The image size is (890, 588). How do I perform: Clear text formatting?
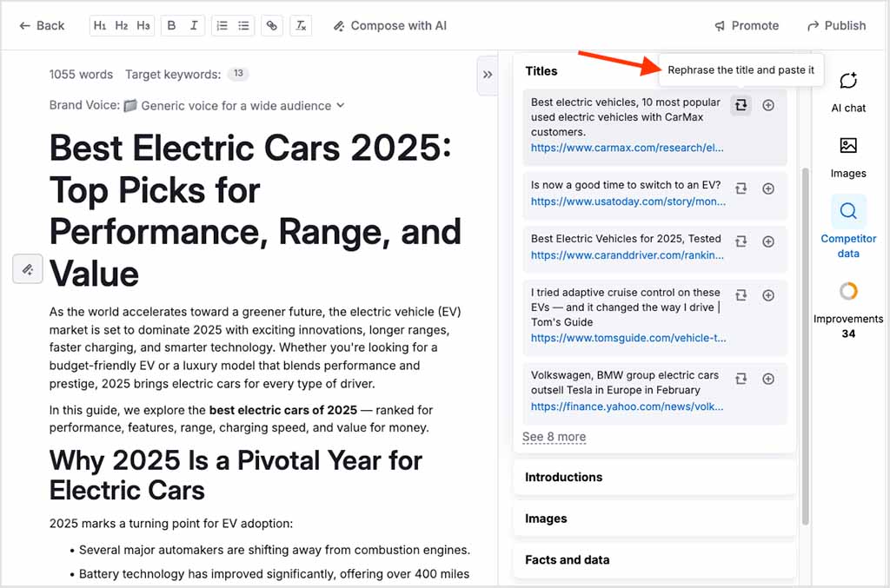tap(301, 25)
